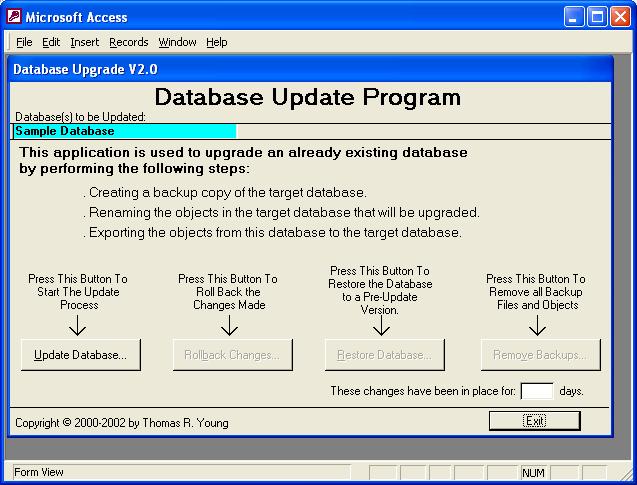Image resolution: width=637 pixels, height=485 pixels.
Task: Minimize the Microsoft Access window
Action: (573, 17)
